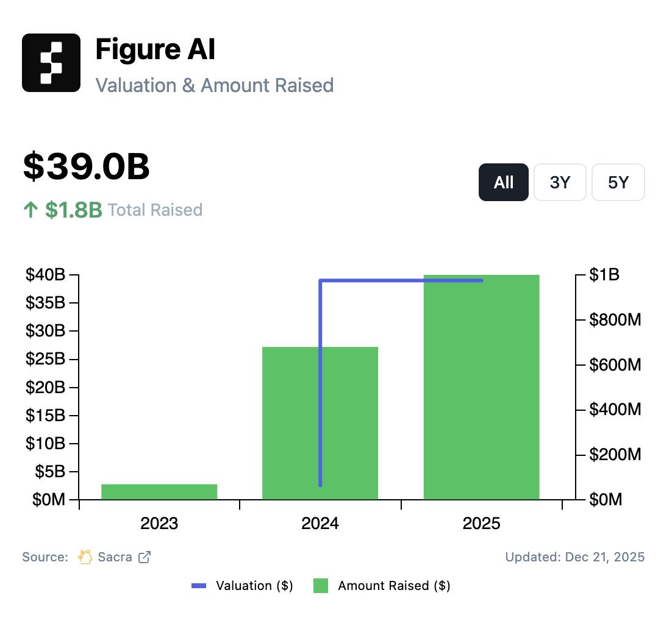
Task: Click the Updated: Dec 21, 2025 text
Action: point(574,556)
